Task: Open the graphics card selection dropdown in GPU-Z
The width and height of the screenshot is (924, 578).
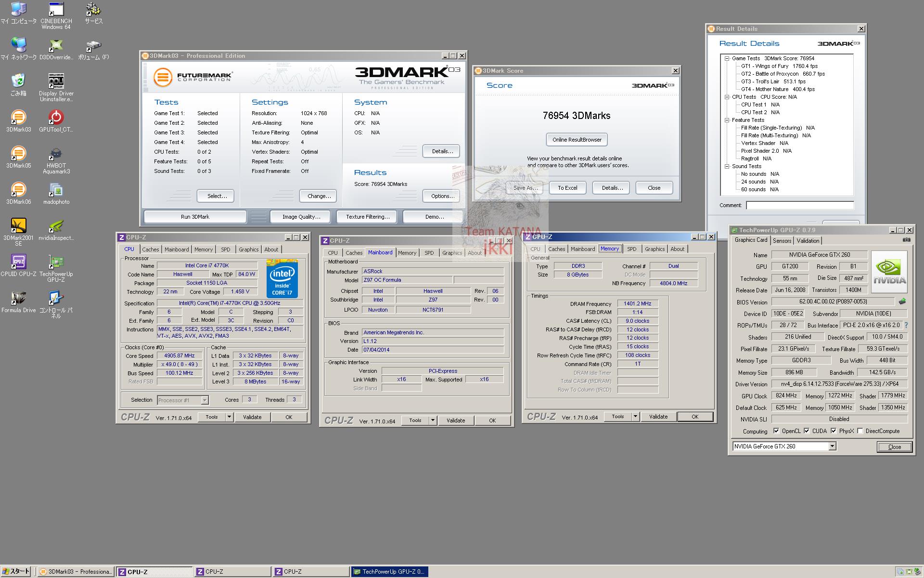Action: point(832,447)
